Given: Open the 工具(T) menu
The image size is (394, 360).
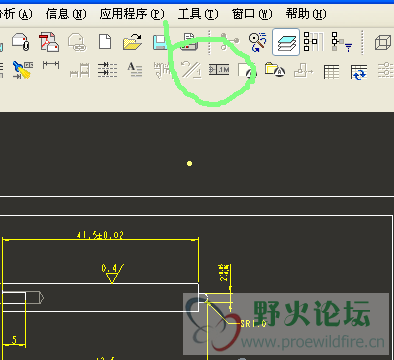Looking at the screenshot, I should point(198,14).
